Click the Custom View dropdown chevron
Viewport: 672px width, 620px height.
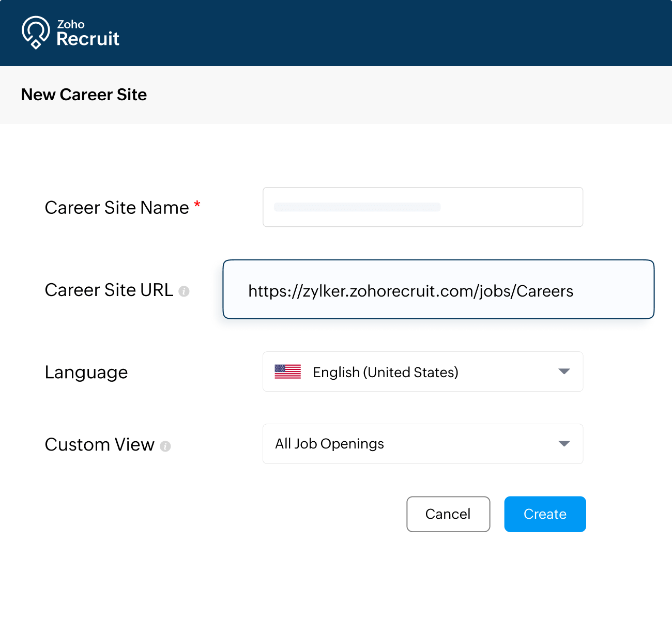coord(564,444)
